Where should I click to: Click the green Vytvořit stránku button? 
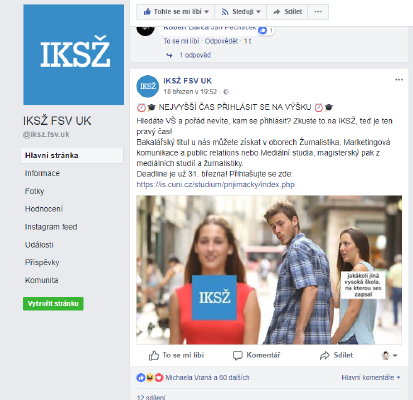pos(53,304)
